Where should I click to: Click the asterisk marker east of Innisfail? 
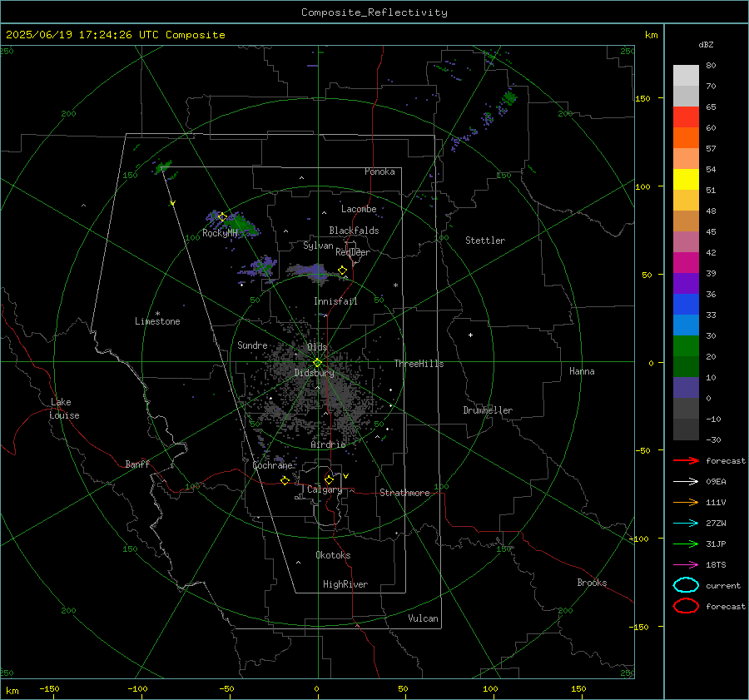395,285
